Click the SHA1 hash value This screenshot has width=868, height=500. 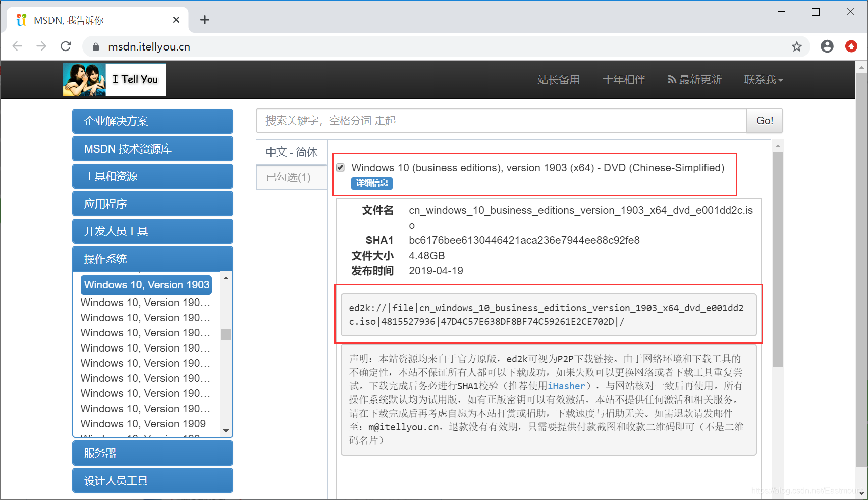(524, 240)
